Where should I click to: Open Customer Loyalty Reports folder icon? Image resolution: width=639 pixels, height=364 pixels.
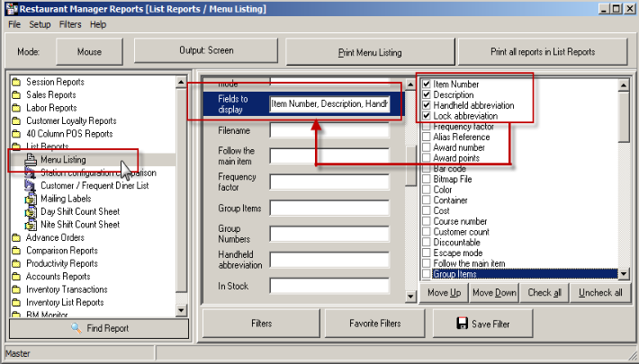pos(16,121)
